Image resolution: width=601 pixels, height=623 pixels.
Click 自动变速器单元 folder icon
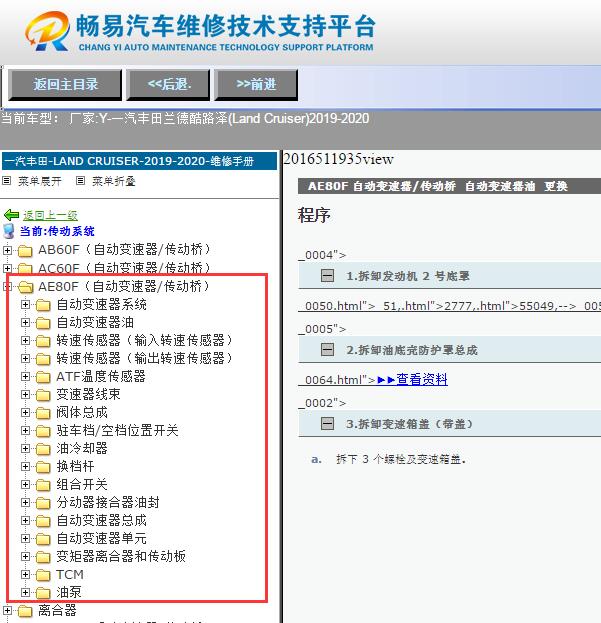(x=43, y=539)
